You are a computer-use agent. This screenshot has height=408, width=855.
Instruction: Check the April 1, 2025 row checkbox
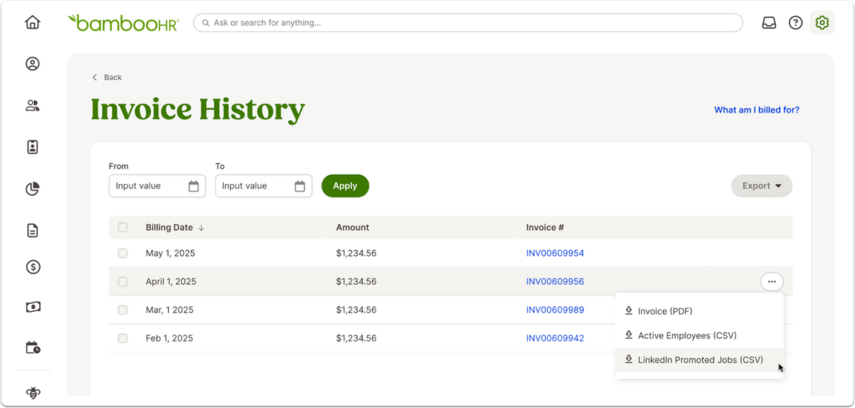123,281
